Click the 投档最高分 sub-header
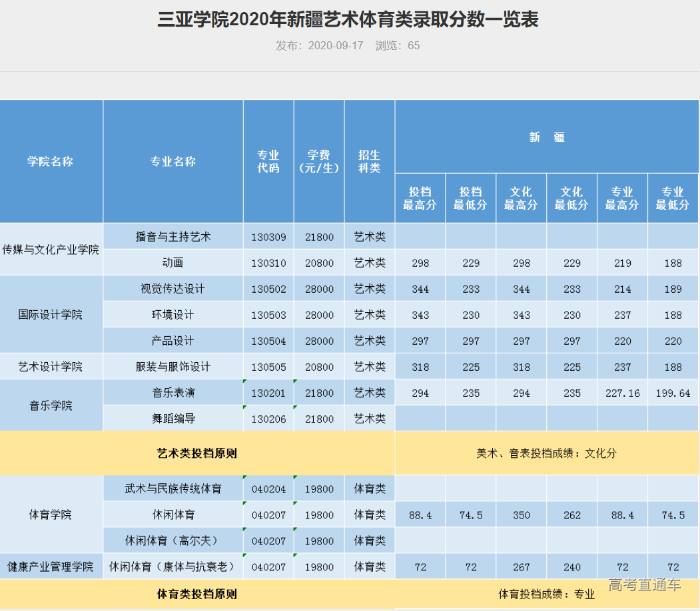700x611 pixels. (420, 197)
